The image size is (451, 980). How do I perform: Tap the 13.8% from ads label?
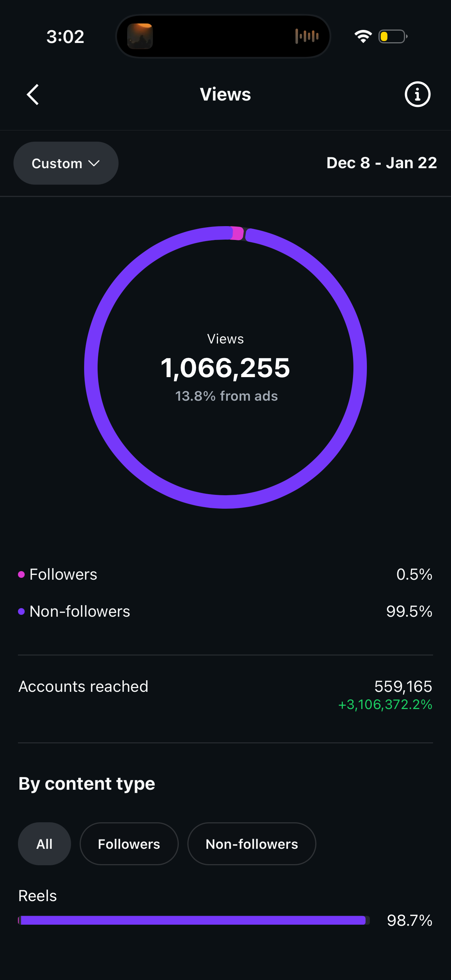[227, 396]
